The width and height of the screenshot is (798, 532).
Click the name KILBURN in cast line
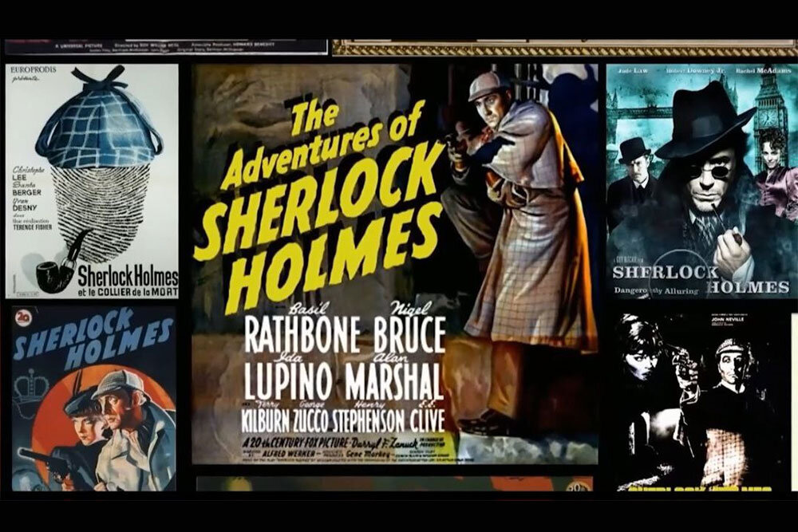coord(267,420)
